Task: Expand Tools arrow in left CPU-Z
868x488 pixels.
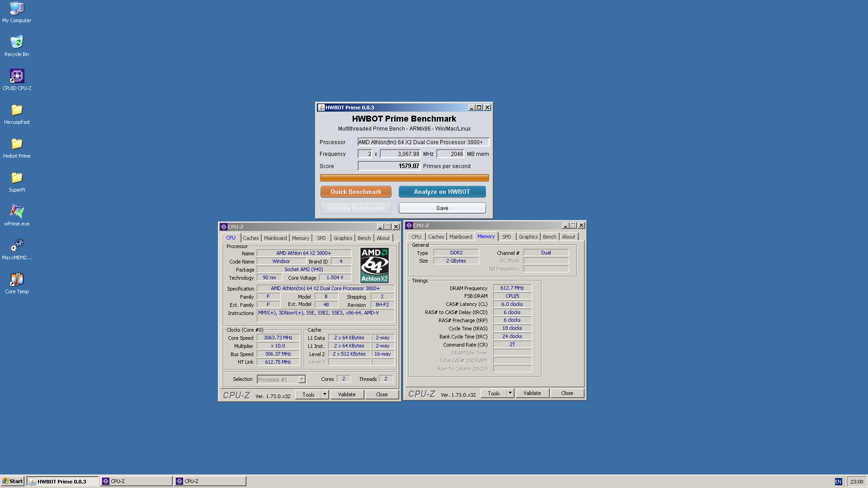Action: (325, 394)
